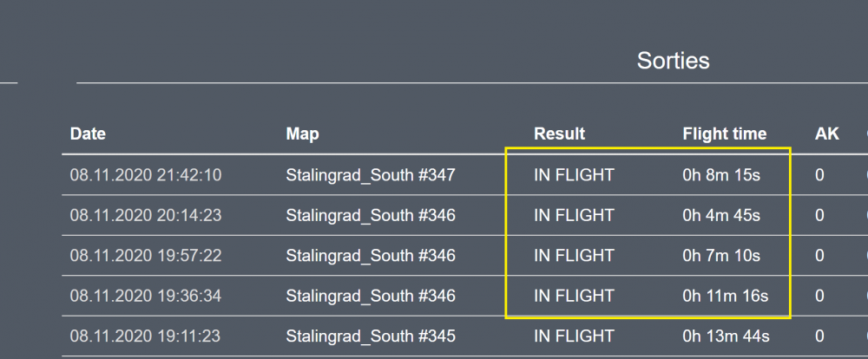Click the 0h 7m 10s flight time
868x359 pixels.
tap(721, 256)
